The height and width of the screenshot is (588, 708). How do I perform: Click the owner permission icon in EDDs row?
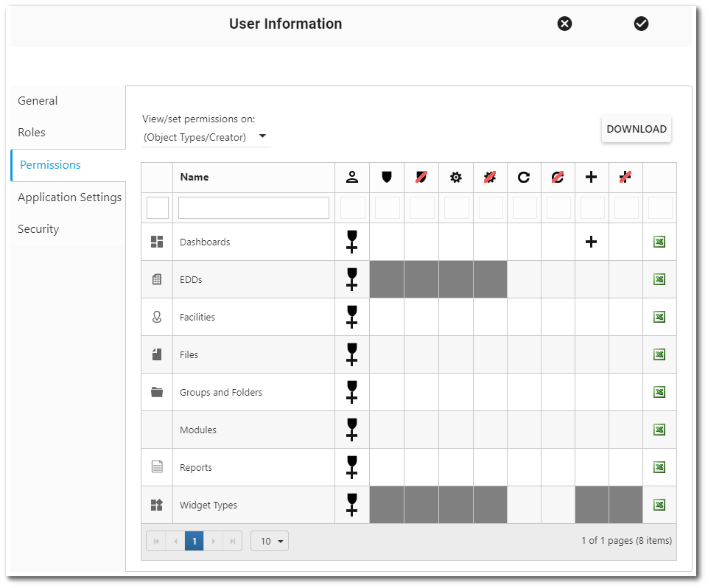[x=351, y=279]
